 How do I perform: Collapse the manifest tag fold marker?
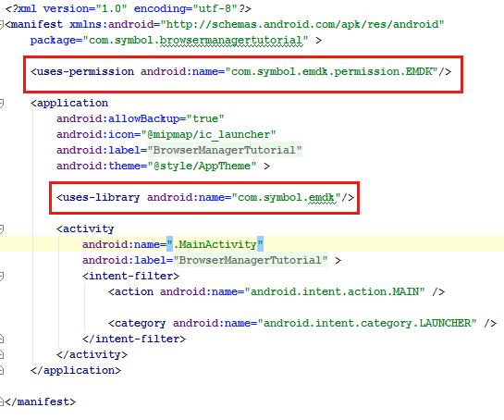pyautogui.click(x=1, y=24)
